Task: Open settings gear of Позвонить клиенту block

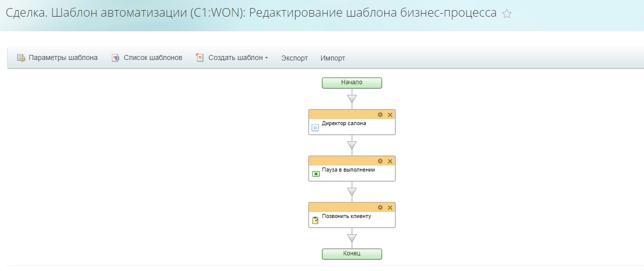Action: coord(380,207)
